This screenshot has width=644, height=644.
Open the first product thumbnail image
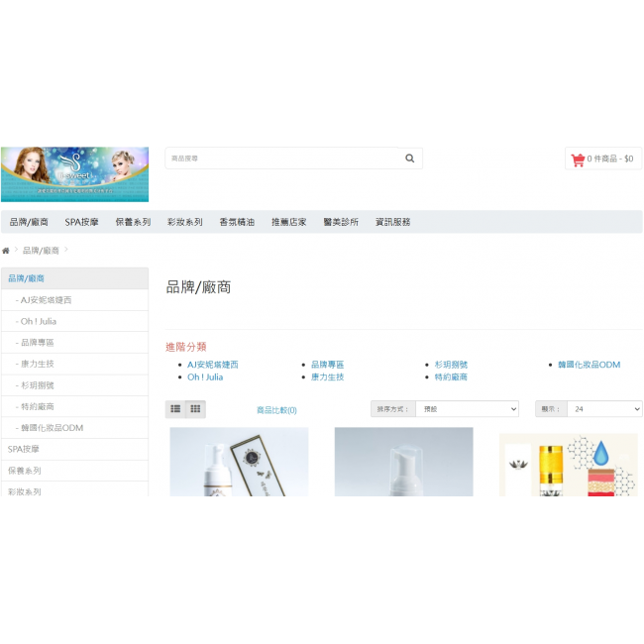239,462
